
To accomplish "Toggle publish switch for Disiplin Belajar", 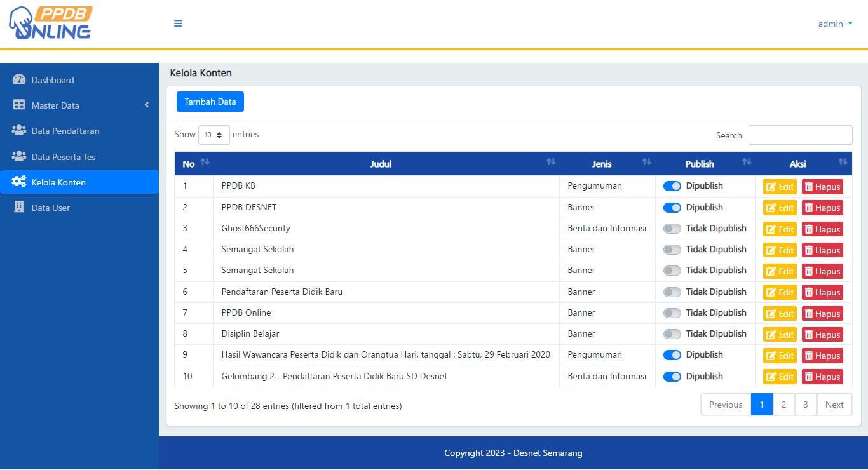I will (x=672, y=334).
